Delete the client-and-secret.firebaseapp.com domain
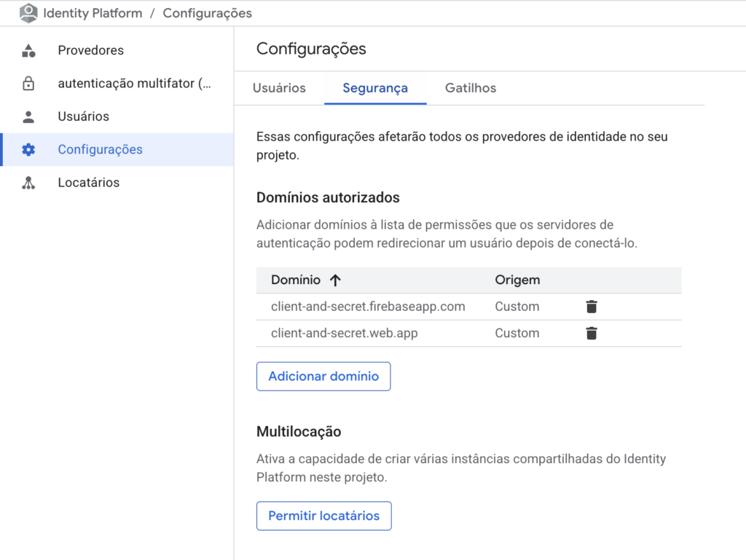The height and width of the screenshot is (560, 746). 592,307
